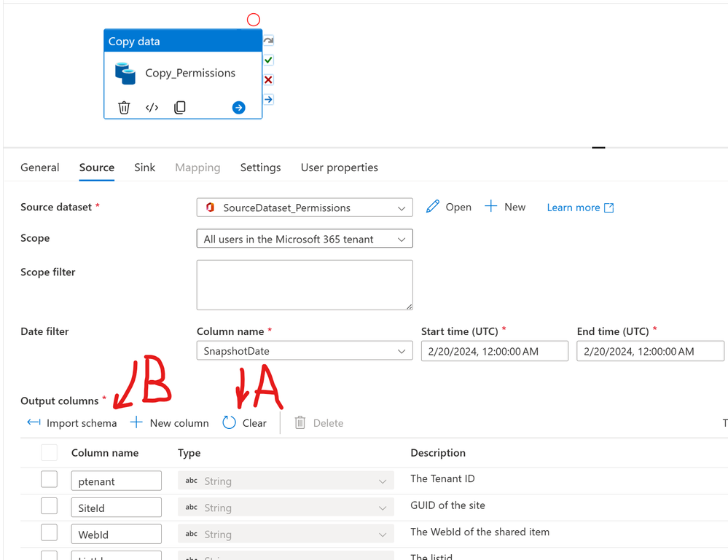Click in the Scope filter text area

click(x=305, y=285)
